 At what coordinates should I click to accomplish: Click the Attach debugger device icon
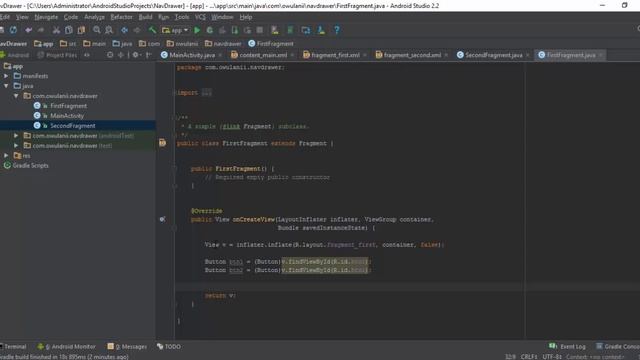point(235,30)
